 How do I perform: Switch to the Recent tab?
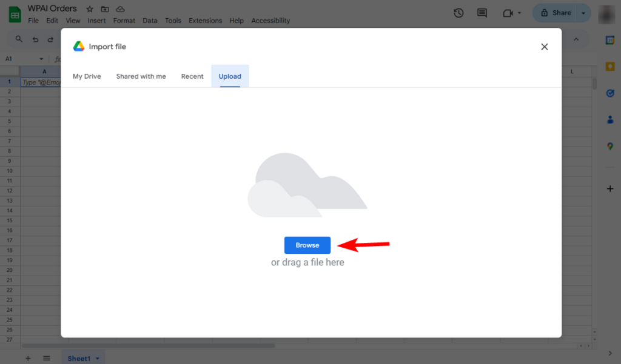click(192, 76)
